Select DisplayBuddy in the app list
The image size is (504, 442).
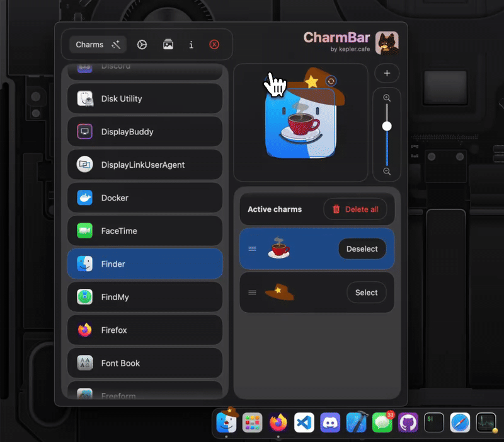[x=145, y=132]
